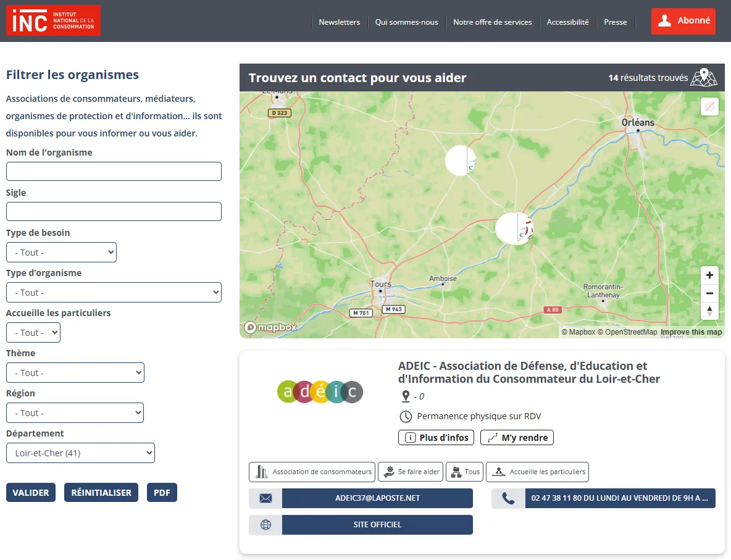Screen dimensions: 731x560
Task: Select the upper map marker north of Blois
Action: point(461,161)
